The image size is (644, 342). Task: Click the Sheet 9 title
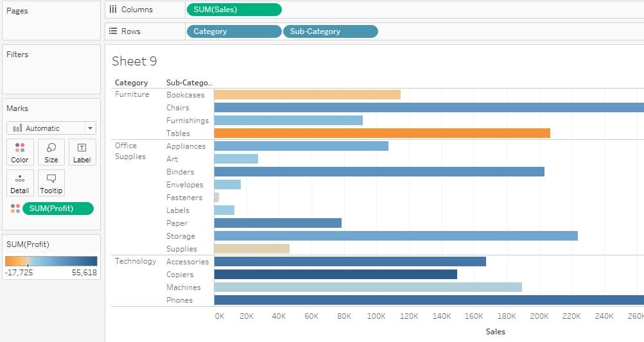click(134, 62)
